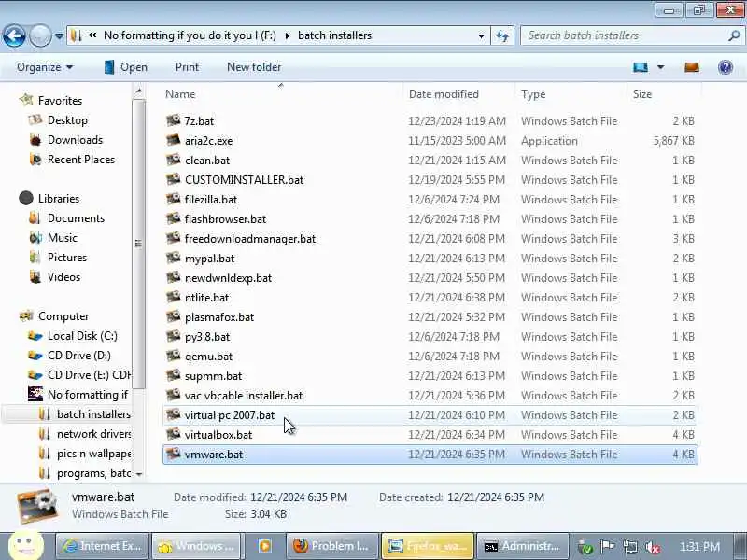The width and height of the screenshot is (747, 560).
Task: Select vac vbcable installer.bat file name
Action: click(x=244, y=395)
